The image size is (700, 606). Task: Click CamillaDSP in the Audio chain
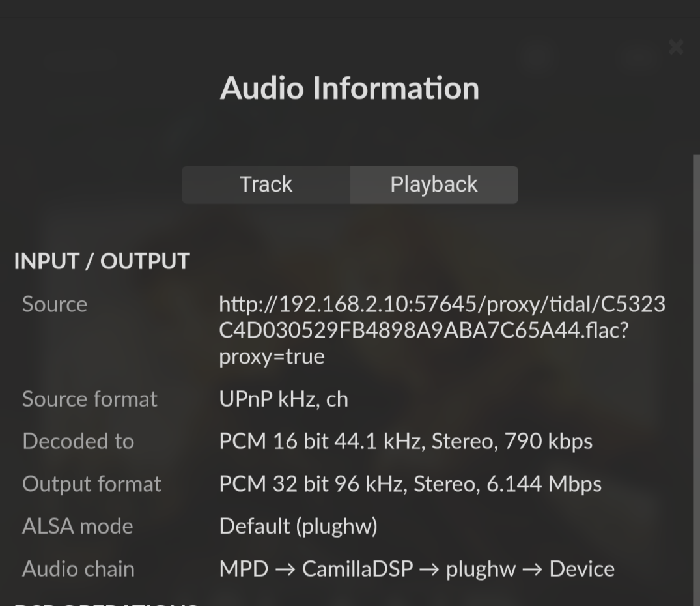coord(357,569)
